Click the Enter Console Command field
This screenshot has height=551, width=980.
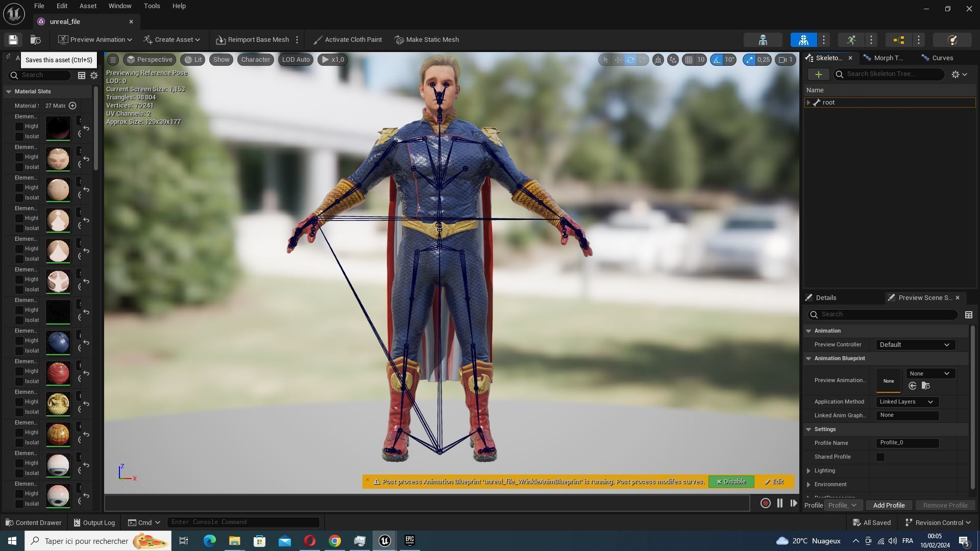coord(243,522)
